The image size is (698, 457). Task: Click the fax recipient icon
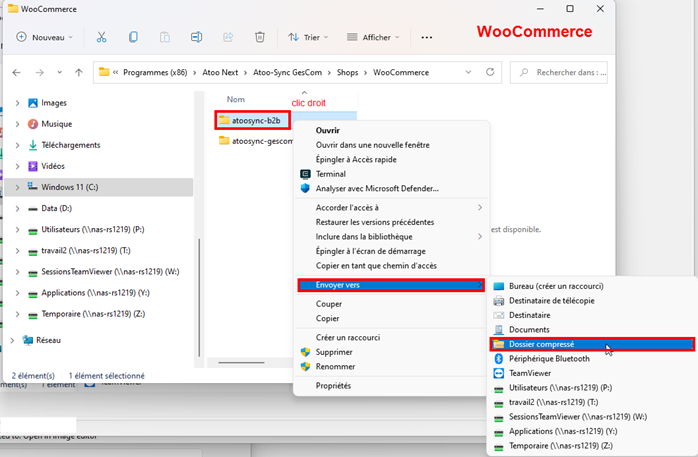[499, 301]
